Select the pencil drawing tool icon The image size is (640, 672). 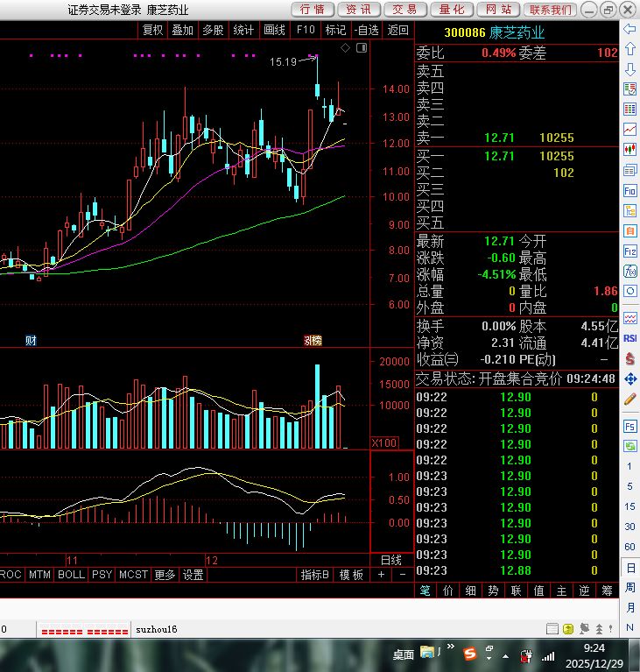click(629, 400)
